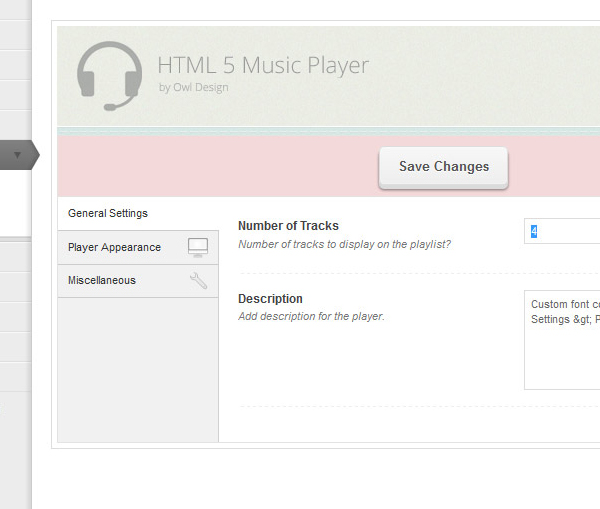600x509 pixels.
Task: Click the monitor icon beside Player Appearance
Action: [198, 247]
